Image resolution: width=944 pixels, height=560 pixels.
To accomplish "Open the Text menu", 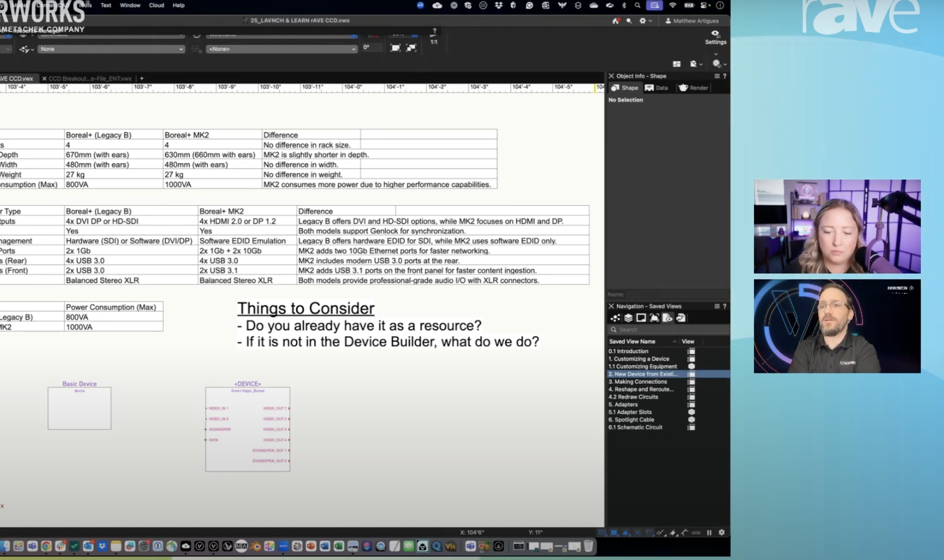I will (x=106, y=5).
